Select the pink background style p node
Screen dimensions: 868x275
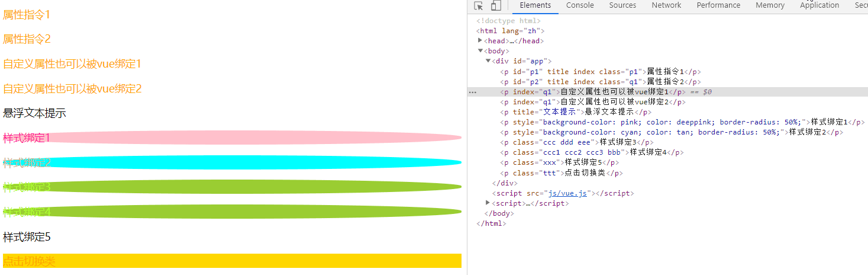coord(682,123)
